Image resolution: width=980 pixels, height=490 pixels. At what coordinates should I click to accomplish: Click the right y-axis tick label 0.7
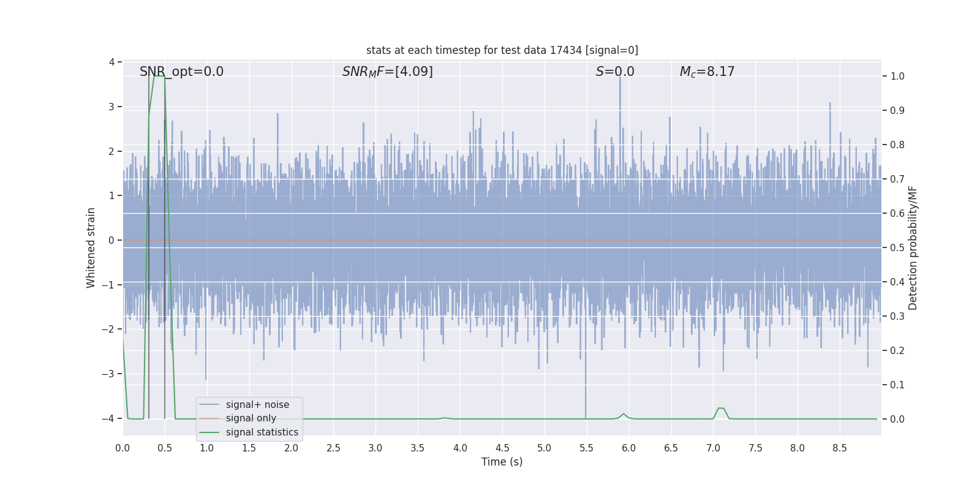(897, 179)
